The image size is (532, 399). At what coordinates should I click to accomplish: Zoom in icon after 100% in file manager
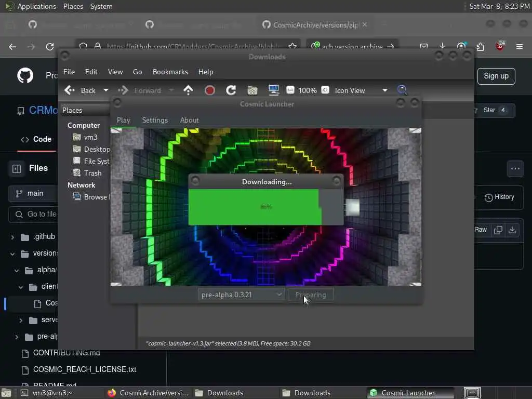(325, 90)
